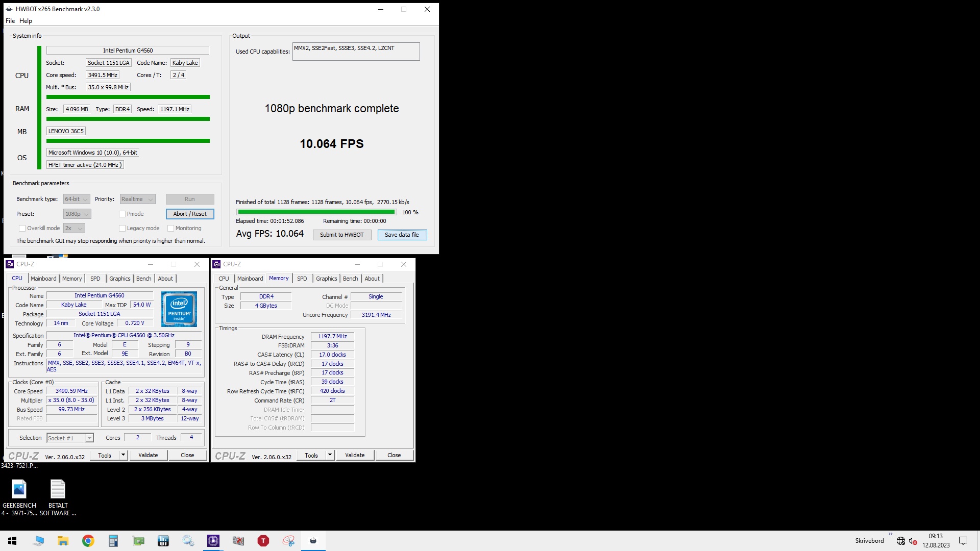Open the Snipping Tool taskbar icon

pyautogui.click(x=288, y=541)
